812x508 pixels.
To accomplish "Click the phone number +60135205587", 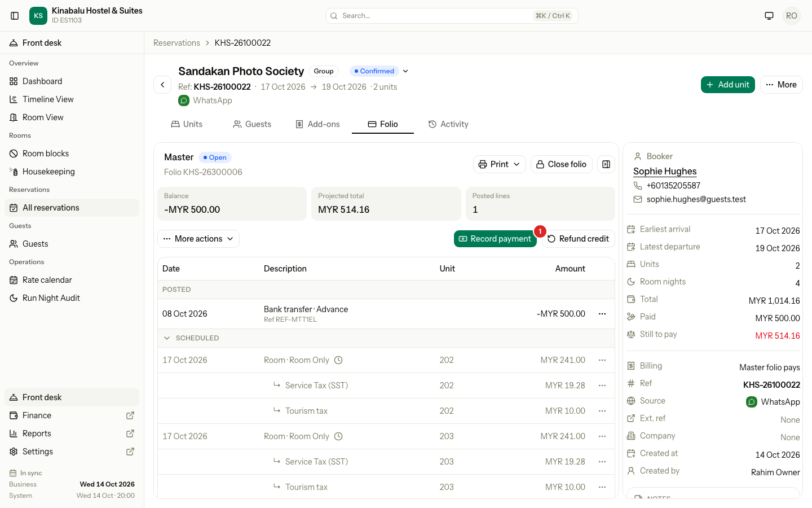I will tap(673, 186).
